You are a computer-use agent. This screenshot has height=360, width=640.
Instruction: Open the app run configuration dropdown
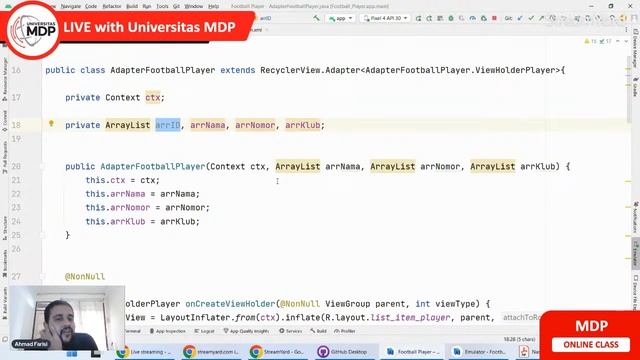coord(340,18)
